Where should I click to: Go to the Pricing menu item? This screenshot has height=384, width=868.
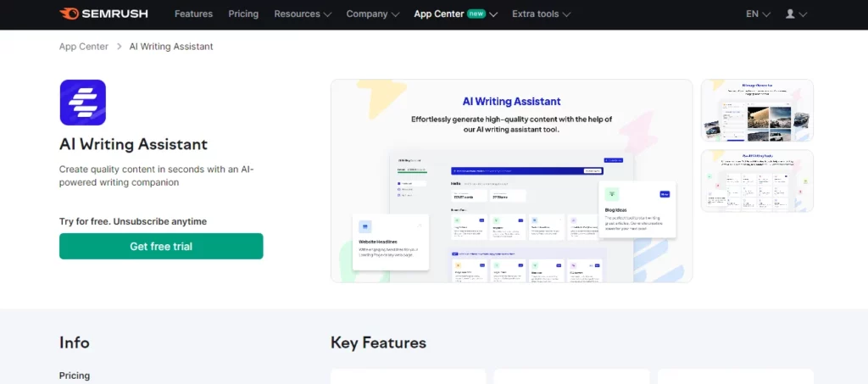pos(243,14)
